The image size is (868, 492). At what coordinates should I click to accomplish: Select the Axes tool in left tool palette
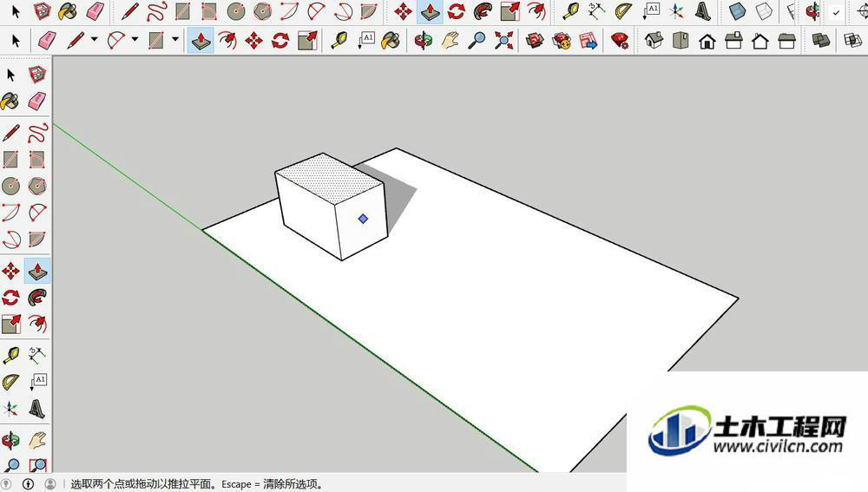pyautogui.click(x=10, y=410)
